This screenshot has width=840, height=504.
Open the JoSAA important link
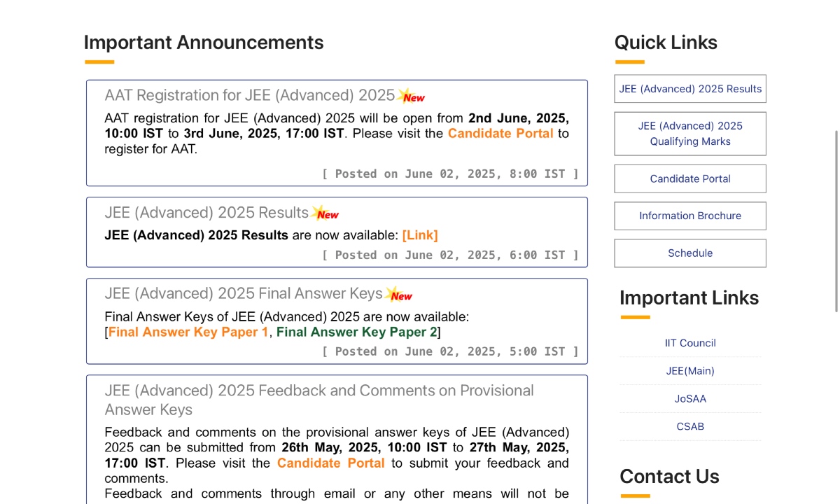click(690, 399)
